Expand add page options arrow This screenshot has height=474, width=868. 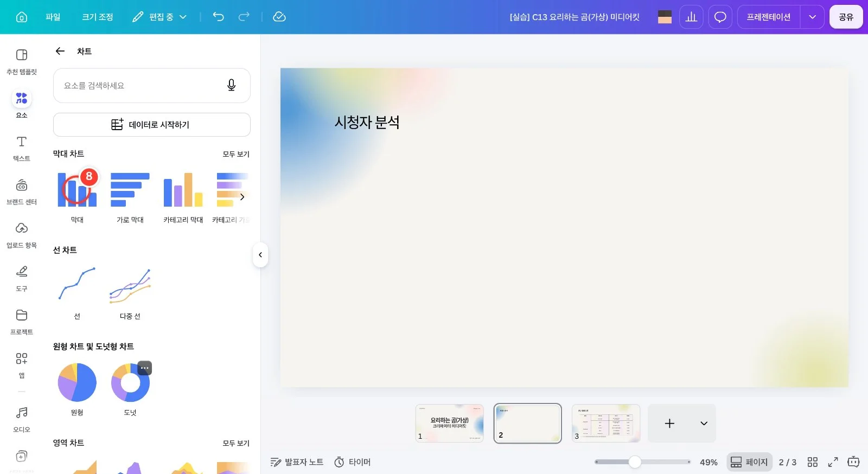[704, 423]
